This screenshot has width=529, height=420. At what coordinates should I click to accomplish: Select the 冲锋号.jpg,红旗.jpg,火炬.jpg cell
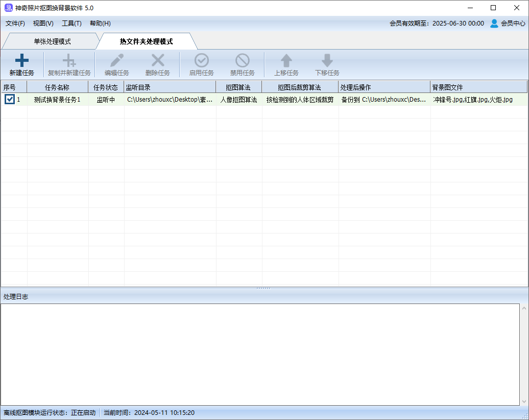[x=479, y=100]
